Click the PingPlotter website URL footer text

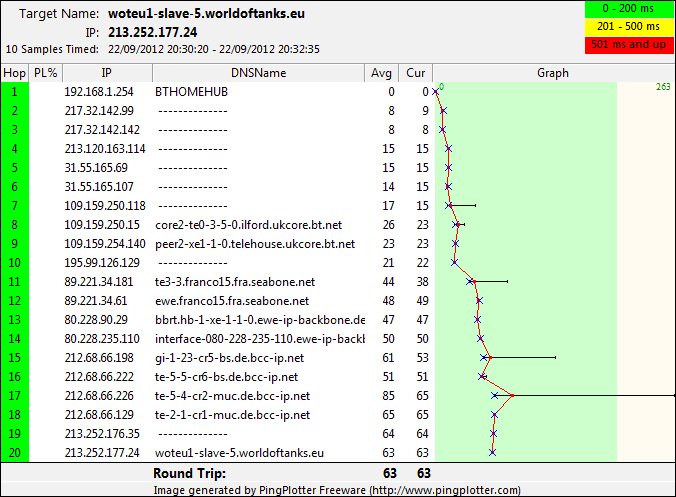pos(445,491)
